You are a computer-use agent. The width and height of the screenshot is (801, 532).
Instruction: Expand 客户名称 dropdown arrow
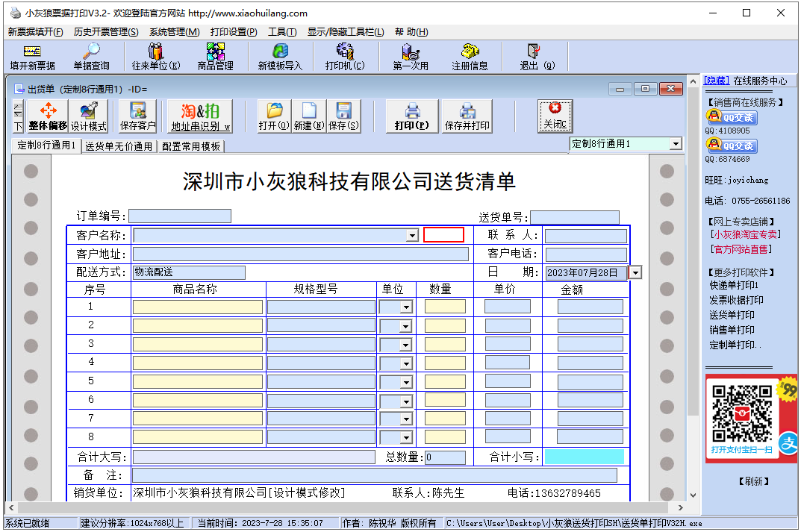412,235
